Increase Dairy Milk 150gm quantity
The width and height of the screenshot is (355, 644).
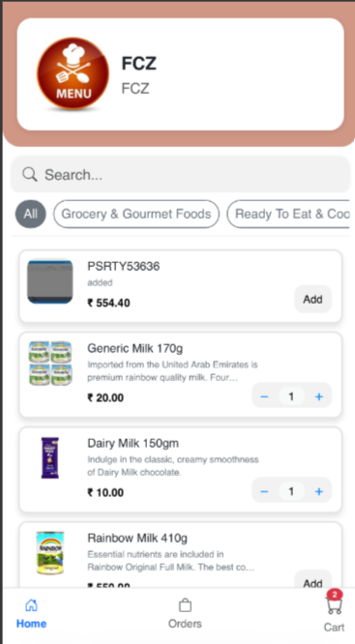pyautogui.click(x=319, y=491)
